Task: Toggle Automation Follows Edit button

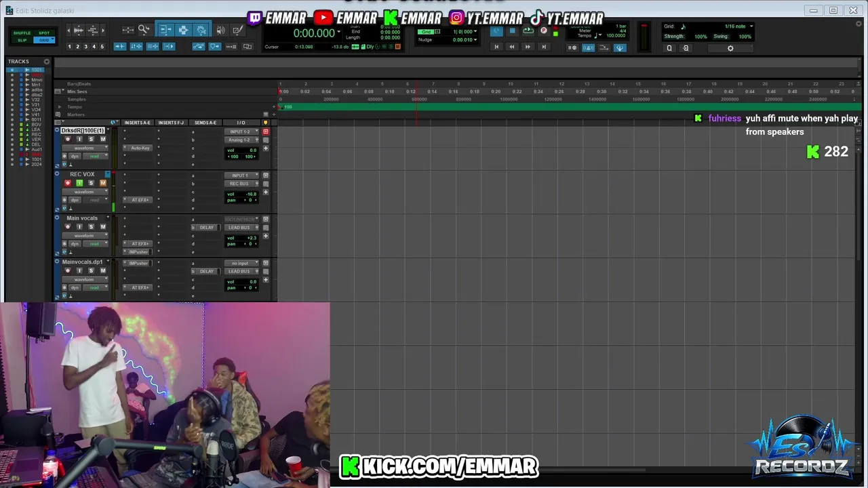Action: pyautogui.click(x=199, y=47)
